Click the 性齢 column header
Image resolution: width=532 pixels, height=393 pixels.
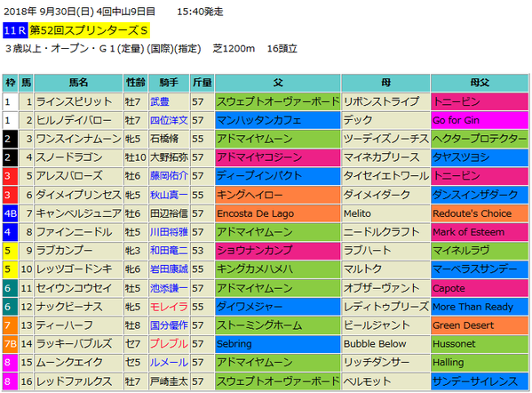click(x=135, y=83)
